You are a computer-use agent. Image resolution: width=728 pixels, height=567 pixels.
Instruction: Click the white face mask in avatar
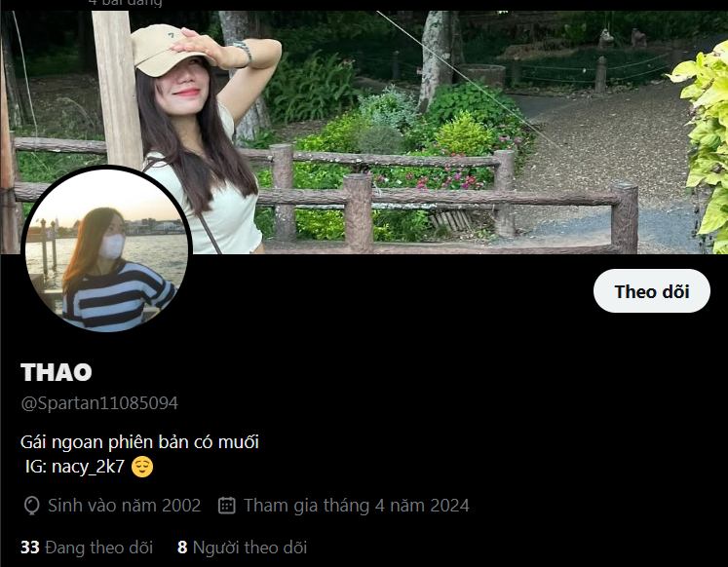coord(112,246)
